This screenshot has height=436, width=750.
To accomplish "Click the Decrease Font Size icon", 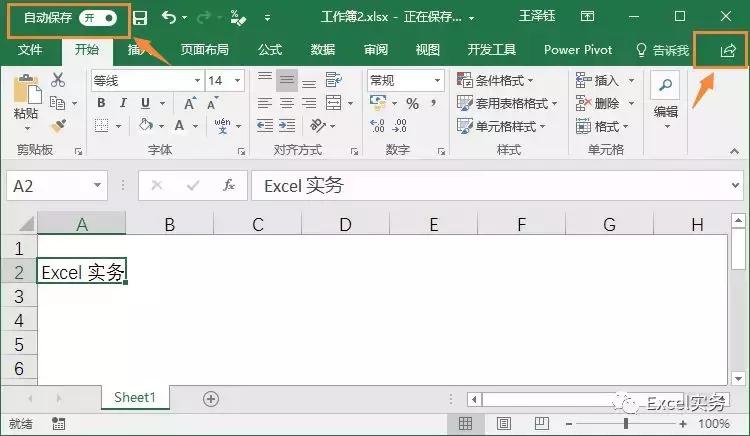I will click(x=212, y=103).
